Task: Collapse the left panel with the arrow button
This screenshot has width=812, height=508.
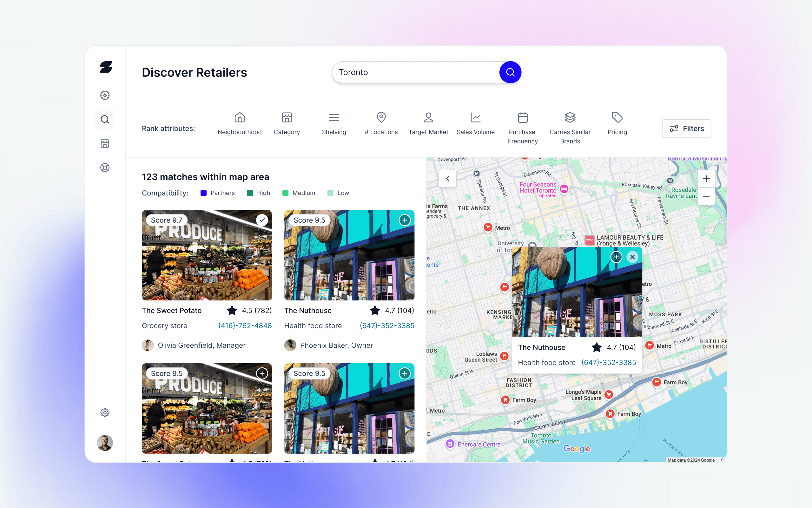Action: pyautogui.click(x=447, y=178)
